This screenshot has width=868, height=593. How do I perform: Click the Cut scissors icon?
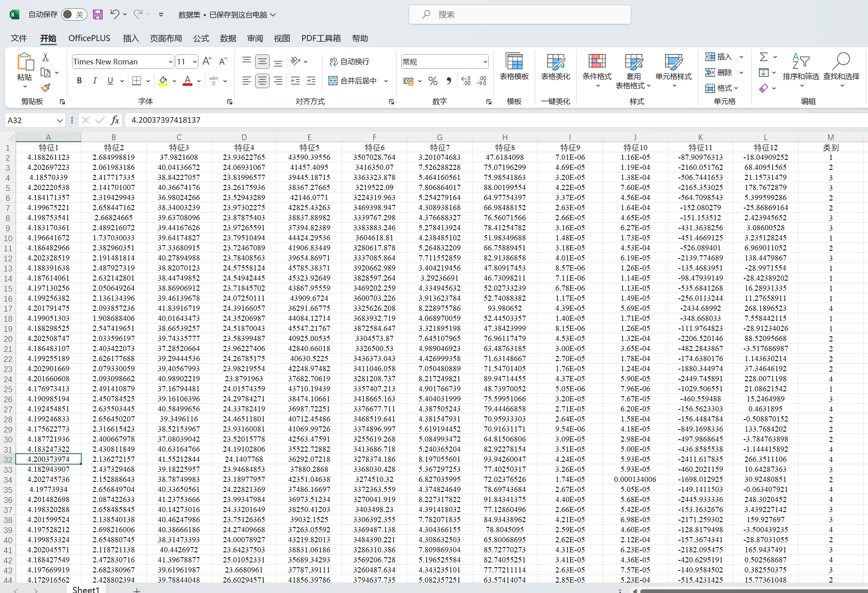click(45, 58)
